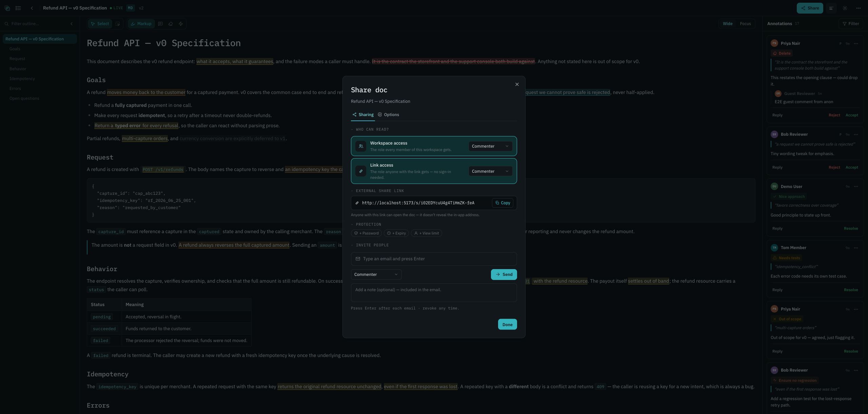The image size is (868, 414).
Task: Resolve Demo User's Nice approach annotation
Action: point(851,228)
